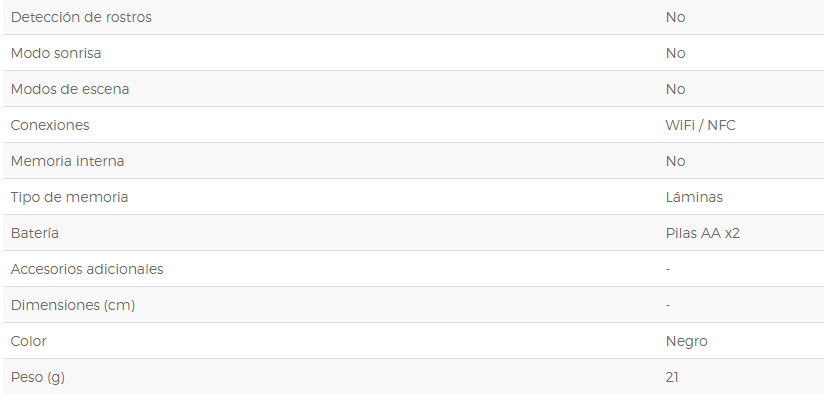
Task: Select the 'Pilas AA x2' value
Action: click(703, 233)
